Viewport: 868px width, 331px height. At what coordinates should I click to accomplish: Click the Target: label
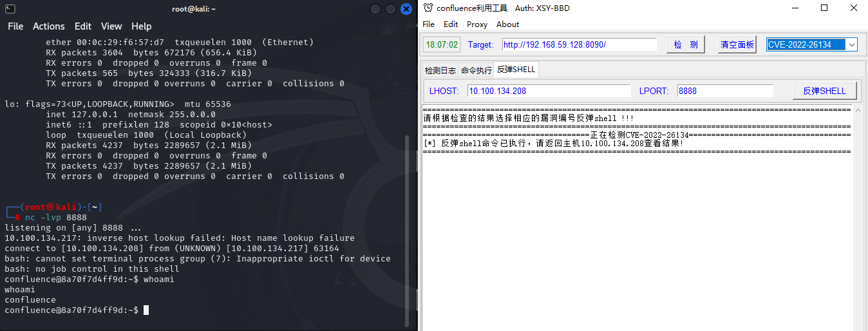(480, 45)
